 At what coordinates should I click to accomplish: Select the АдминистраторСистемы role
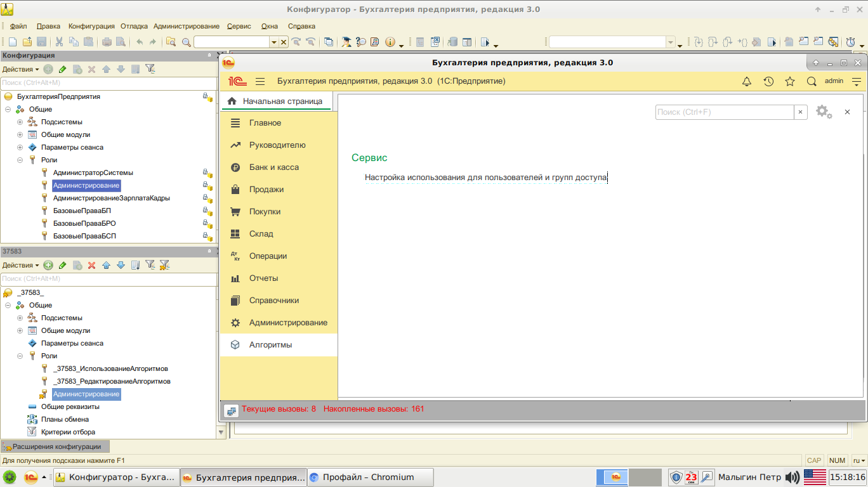click(93, 172)
